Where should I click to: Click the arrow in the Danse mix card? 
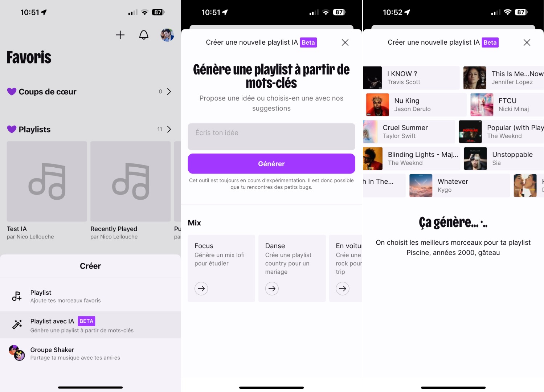pos(272,289)
